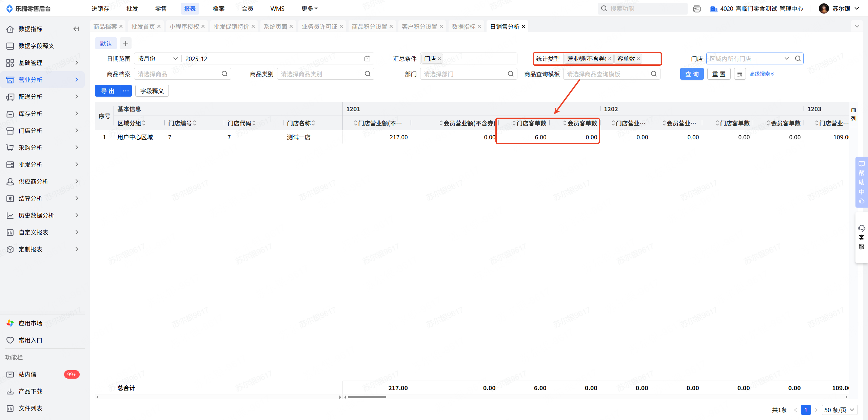Remove 门店 tag from 汇总条件
This screenshot has height=420, width=868.
coord(439,58)
